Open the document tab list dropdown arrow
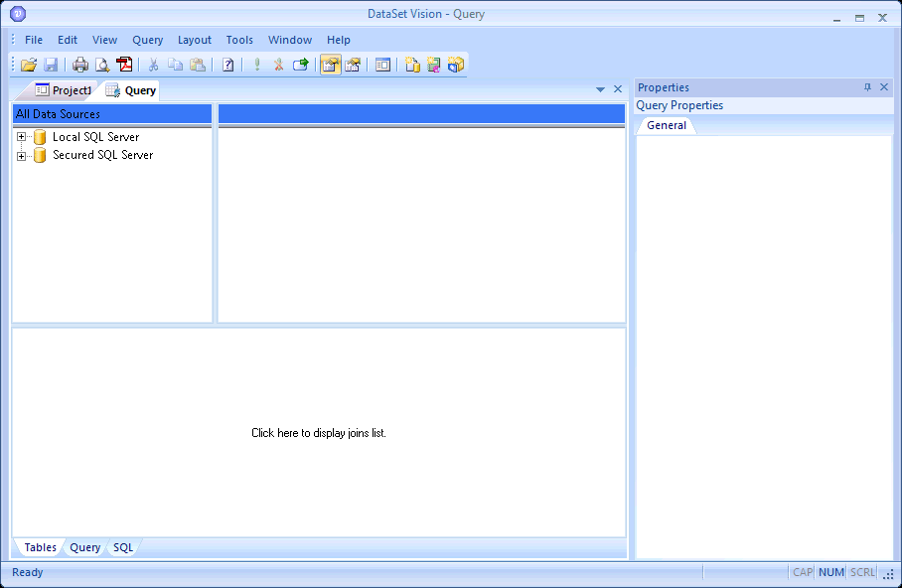Viewport: 902px width, 588px height. tap(600, 89)
